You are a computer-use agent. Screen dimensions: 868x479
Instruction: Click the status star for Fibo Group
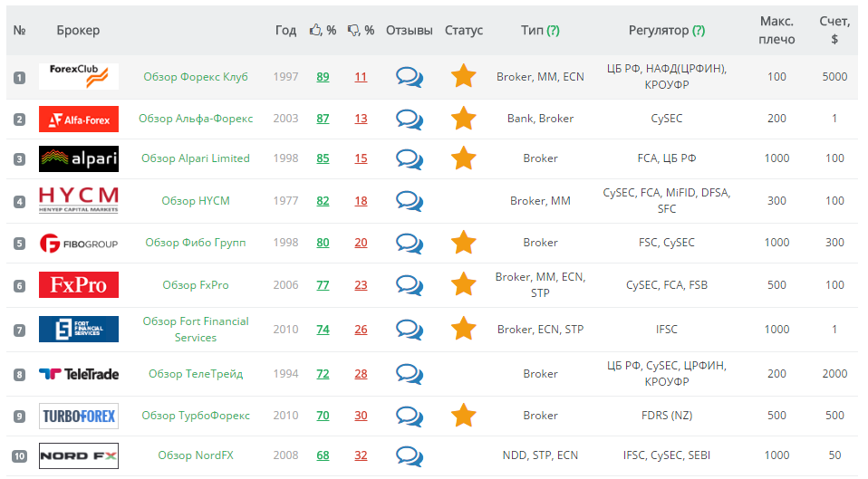(464, 243)
